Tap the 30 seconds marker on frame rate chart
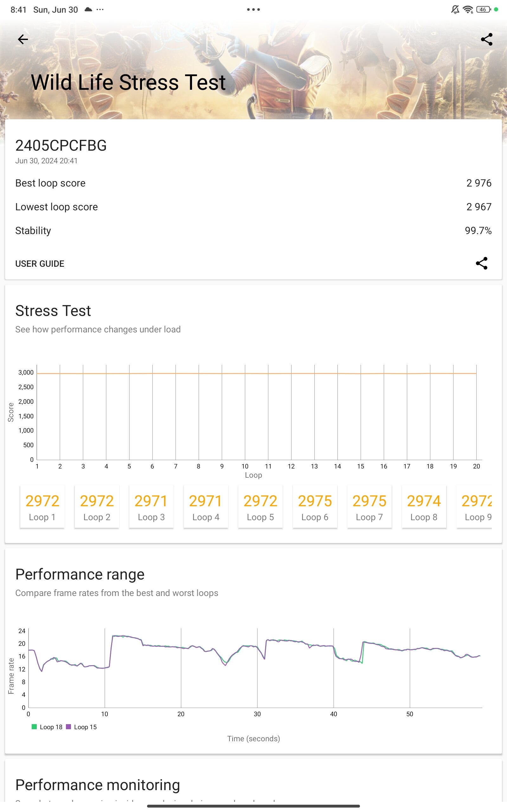 point(257,714)
